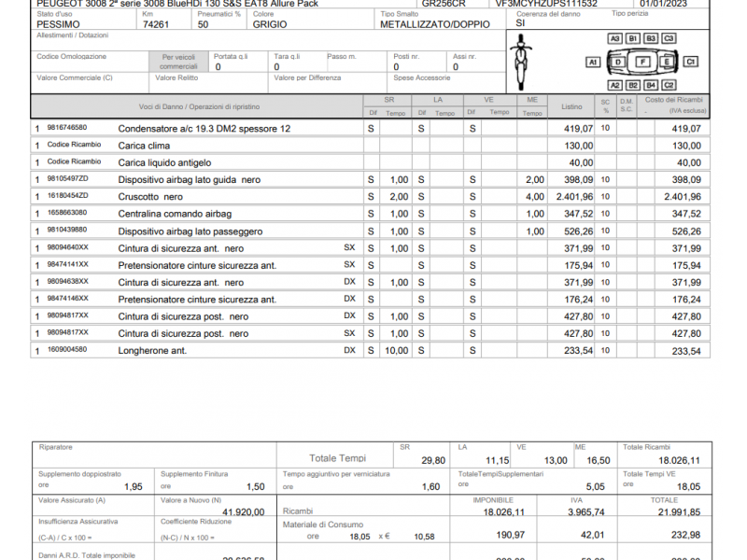The height and width of the screenshot is (560, 747).
Task: Click SR total time 29,80
Action: pos(433,460)
